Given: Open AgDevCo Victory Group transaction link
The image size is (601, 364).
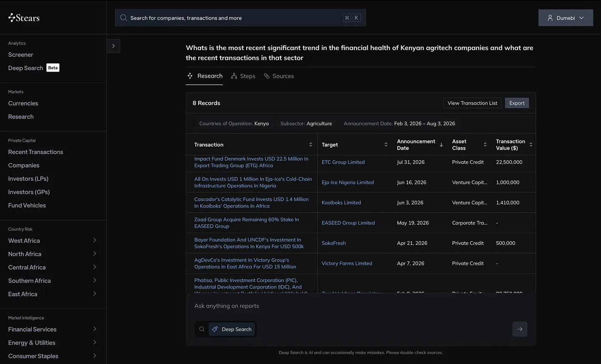Looking at the screenshot, I should coord(245,264).
